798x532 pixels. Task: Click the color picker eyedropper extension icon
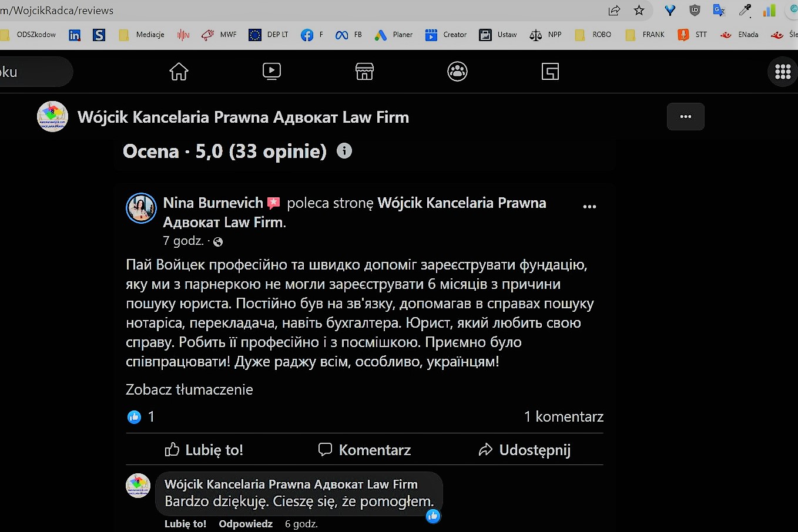[x=745, y=10]
